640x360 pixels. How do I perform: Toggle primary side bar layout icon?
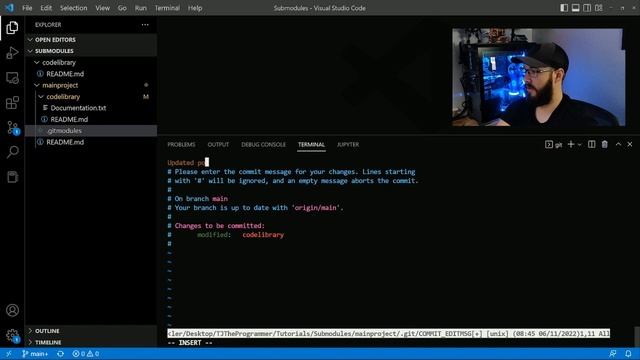click(564, 8)
